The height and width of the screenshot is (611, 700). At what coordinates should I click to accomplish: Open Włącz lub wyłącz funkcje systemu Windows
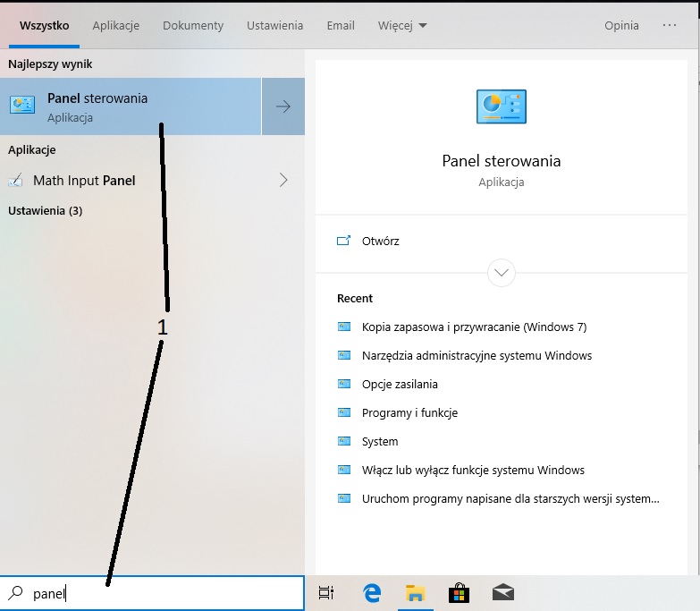point(473,470)
